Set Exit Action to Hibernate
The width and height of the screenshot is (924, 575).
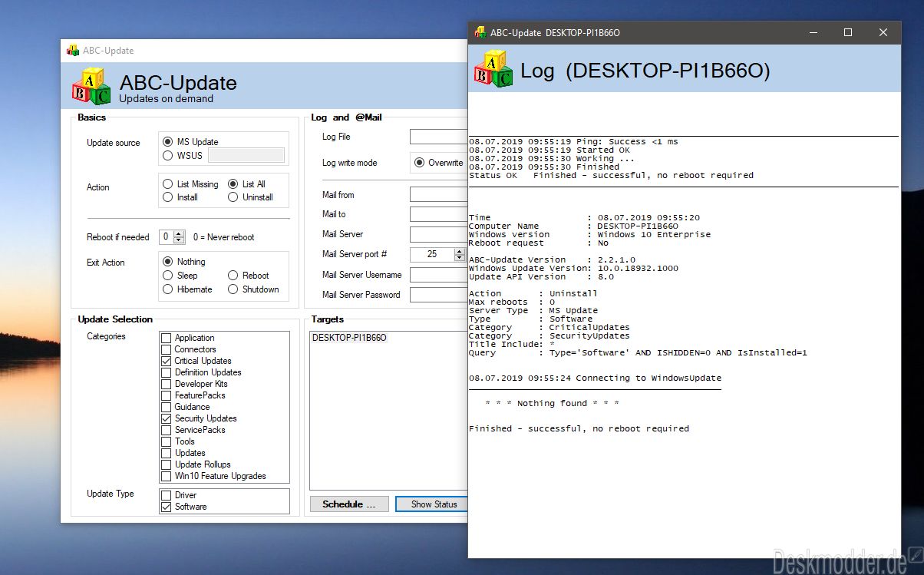pyautogui.click(x=167, y=289)
